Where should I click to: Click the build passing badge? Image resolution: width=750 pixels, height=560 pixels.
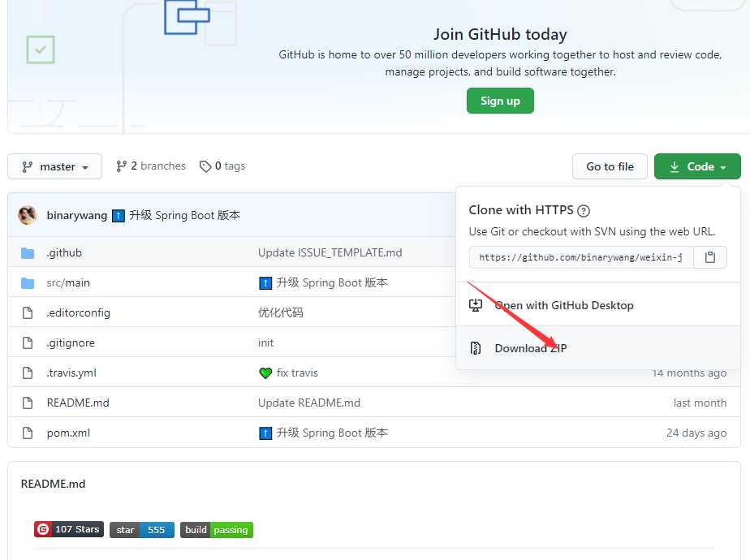click(x=217, y=530)
